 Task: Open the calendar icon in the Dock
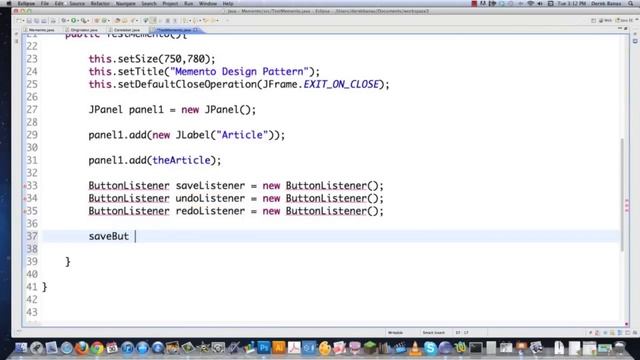(x=112, y=348)
